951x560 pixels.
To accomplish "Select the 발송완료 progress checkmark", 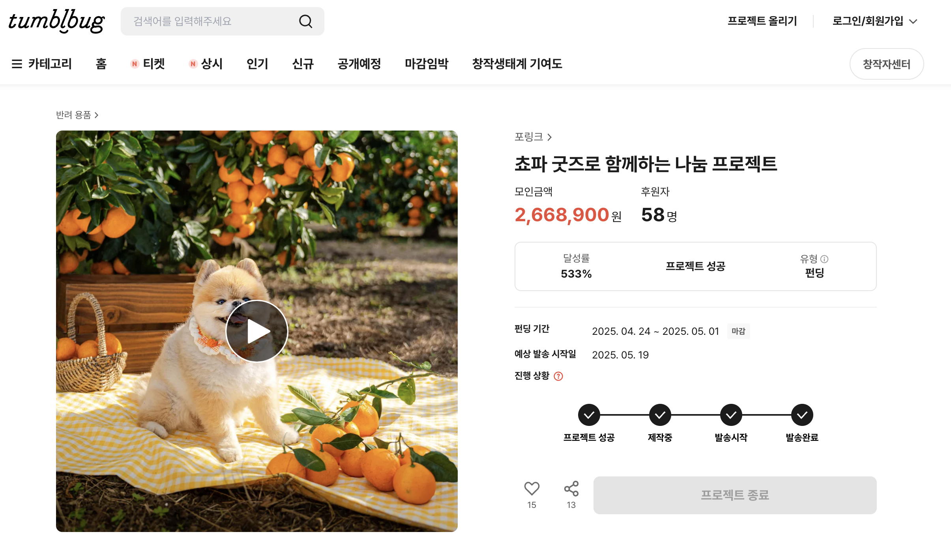I will [802, 415].
